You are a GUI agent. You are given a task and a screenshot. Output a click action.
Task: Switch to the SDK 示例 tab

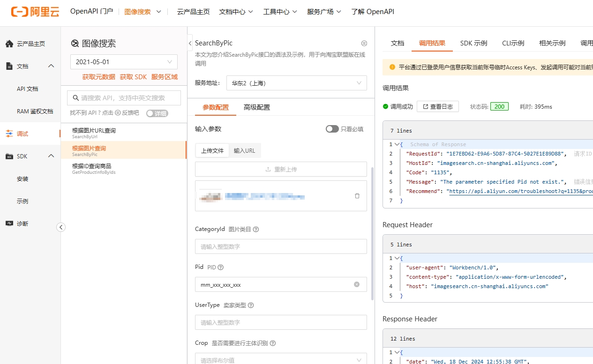click(473, 43)
